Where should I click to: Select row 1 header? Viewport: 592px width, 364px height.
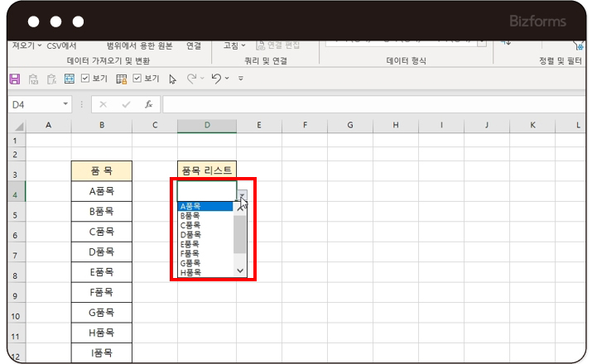click(17, 141)
